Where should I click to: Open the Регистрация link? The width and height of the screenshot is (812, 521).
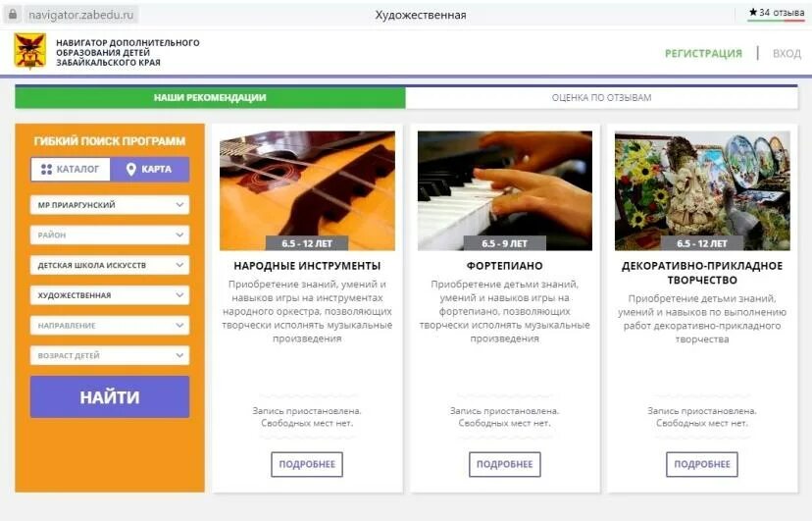click(x=703, y=53)
